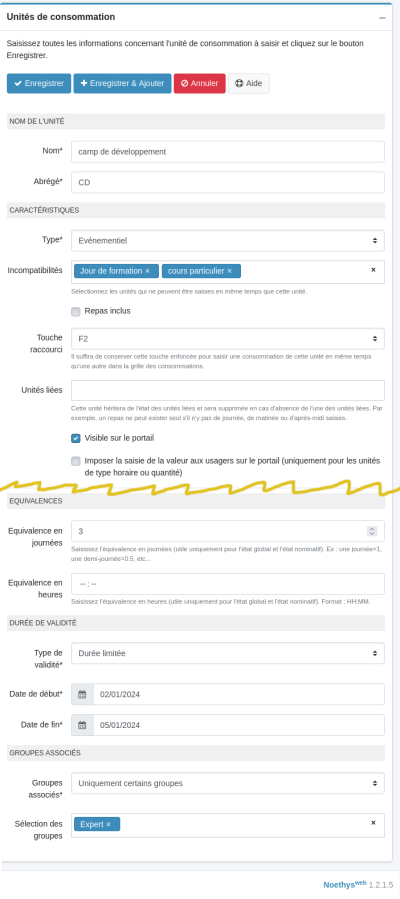Clear all selected groups

(373, 823)
